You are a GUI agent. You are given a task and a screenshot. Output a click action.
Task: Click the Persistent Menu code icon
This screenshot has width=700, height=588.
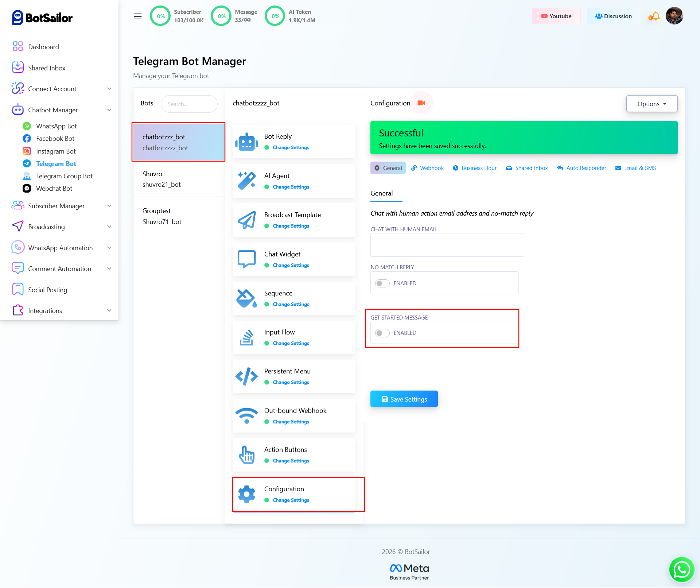pos(246,376)
